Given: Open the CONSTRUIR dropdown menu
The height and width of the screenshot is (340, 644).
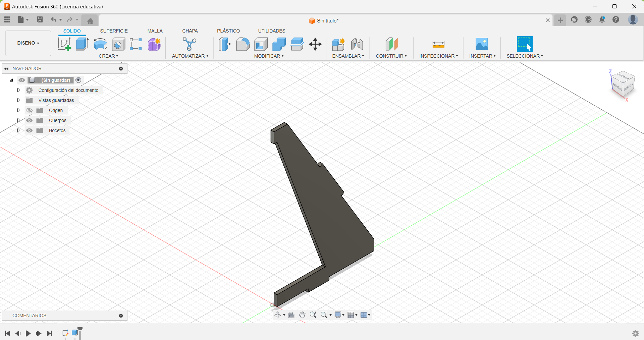Looking at the screenshot, I should click(391, 56).
